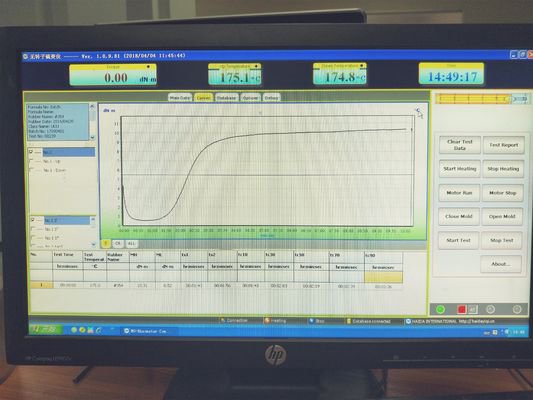
Task: Click the Database connected status icon
Action: [348, 321]
